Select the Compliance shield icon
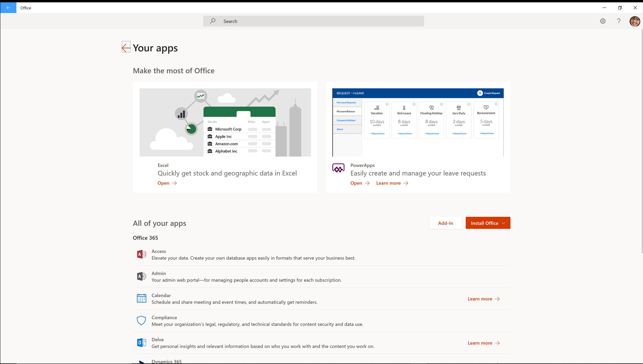 tap(141, 321)
